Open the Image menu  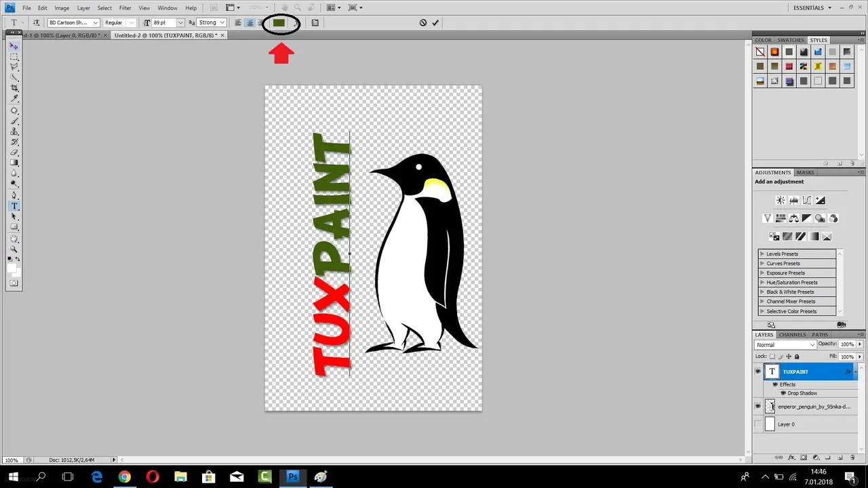[x=62, y=8]
